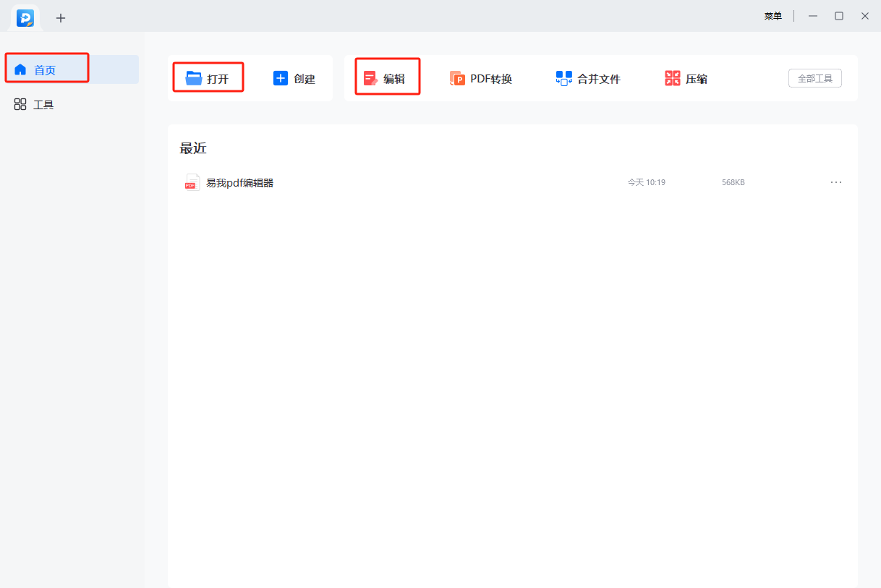The width and height of the screenshot is (881, 588).
Task: Click the 568KB file size text
Action: tap(732, 182)
